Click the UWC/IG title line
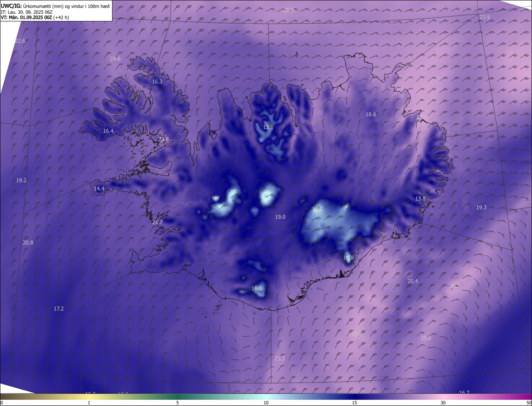The image size is (532, 406). pyautogui.click(x=55, y=6)
